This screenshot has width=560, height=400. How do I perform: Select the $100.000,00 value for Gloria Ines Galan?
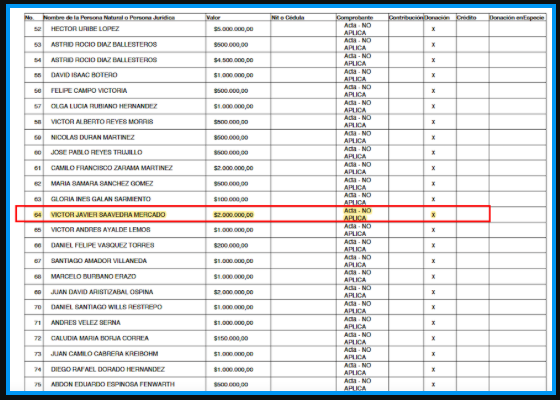point(231,199)
